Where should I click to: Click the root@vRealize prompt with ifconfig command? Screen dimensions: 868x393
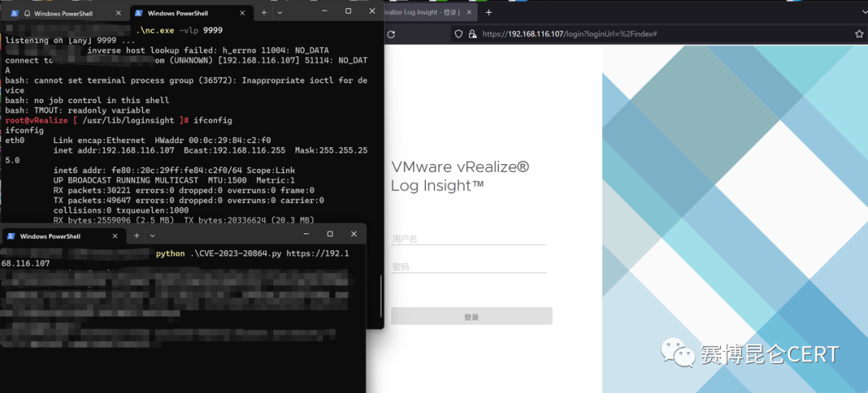click(118, 120)
